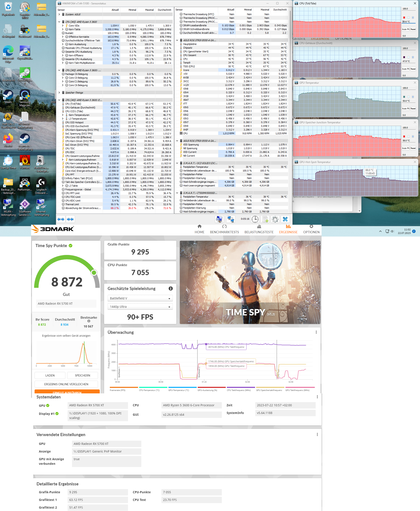The image size is (420, 511).
Task: Open the Battlefield V game dropdown
Action: (140, 298)
